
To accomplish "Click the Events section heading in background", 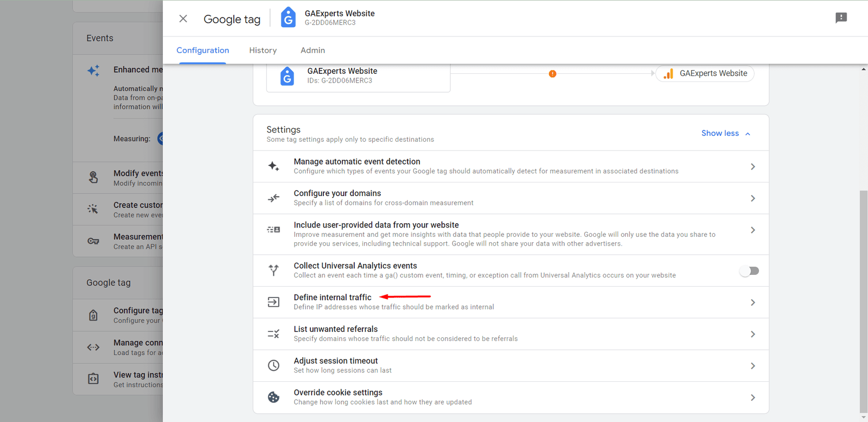I will [x=100, y=39].
